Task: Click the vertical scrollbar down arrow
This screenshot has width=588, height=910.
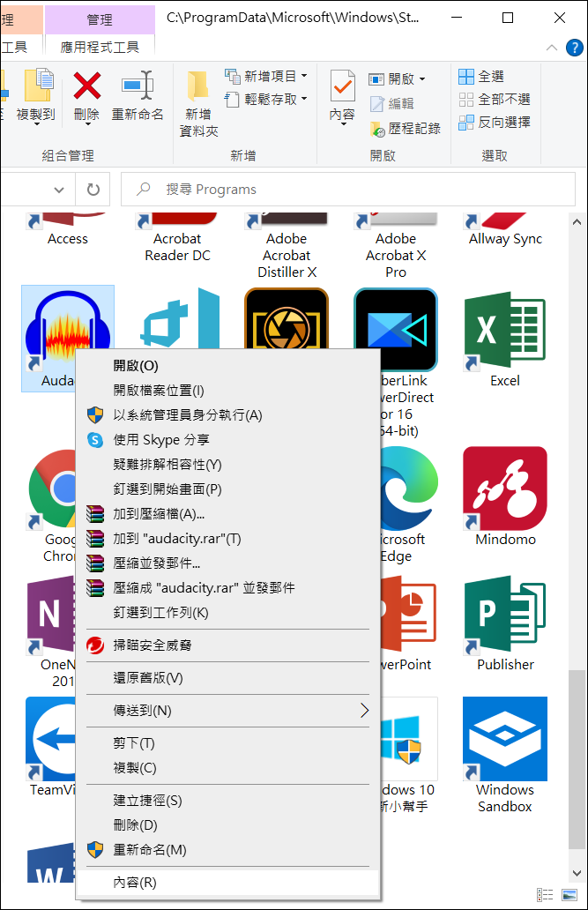Action: [577, 872]
